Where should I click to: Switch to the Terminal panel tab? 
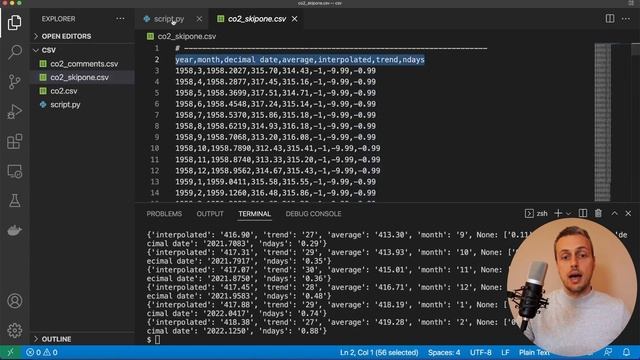(x=255, y=214)
